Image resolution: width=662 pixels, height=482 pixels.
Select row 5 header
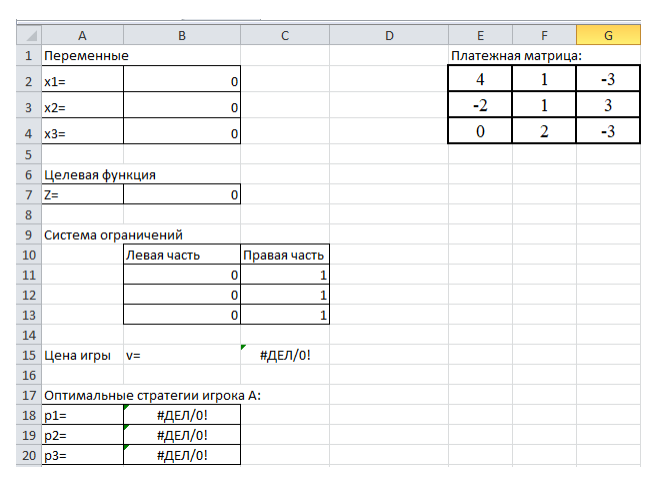coord(29,154)
